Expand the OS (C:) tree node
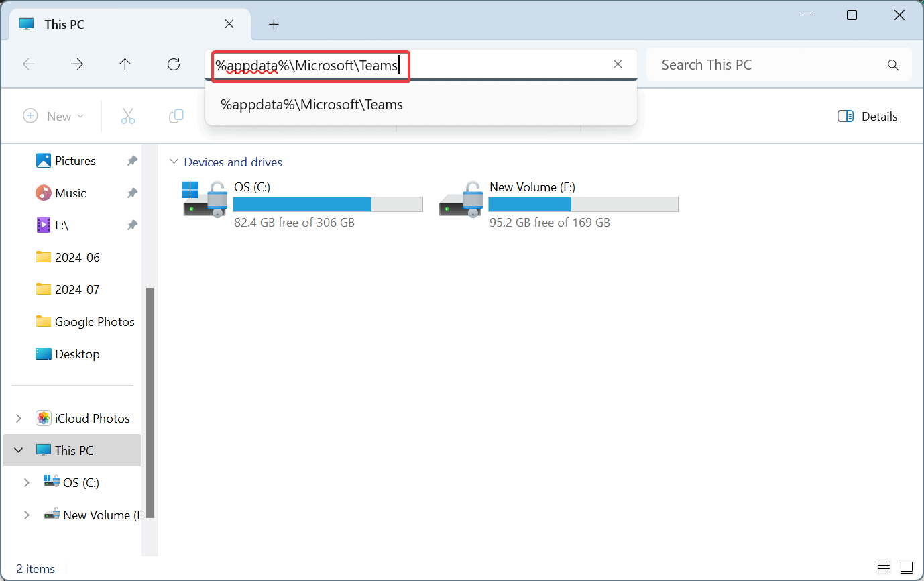Viewport: 924px width, 581px height. (x=26, y=482)
